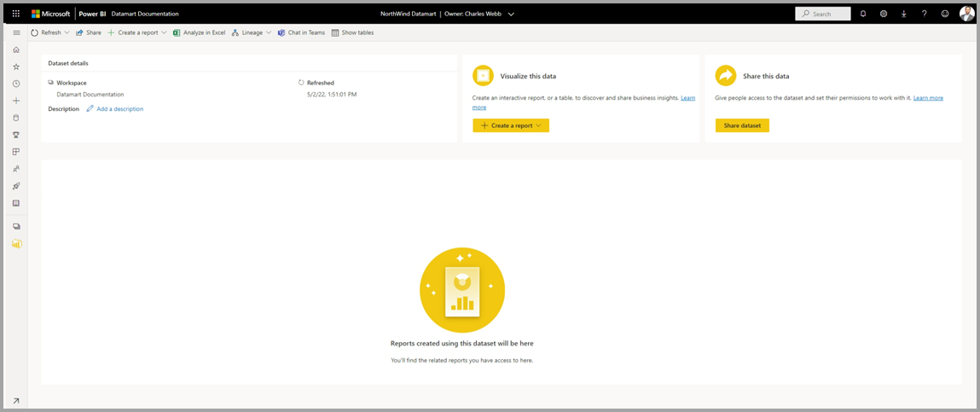Click Show tables in toolbar
Image resolution: width=980 pixels, height=412 pixels.
tap(352, 32)
